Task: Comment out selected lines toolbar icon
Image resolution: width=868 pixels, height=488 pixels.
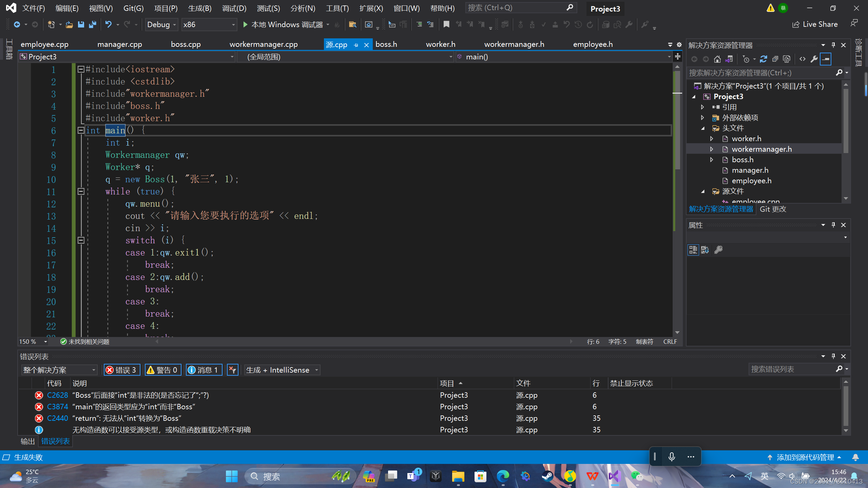Action: 419,24
